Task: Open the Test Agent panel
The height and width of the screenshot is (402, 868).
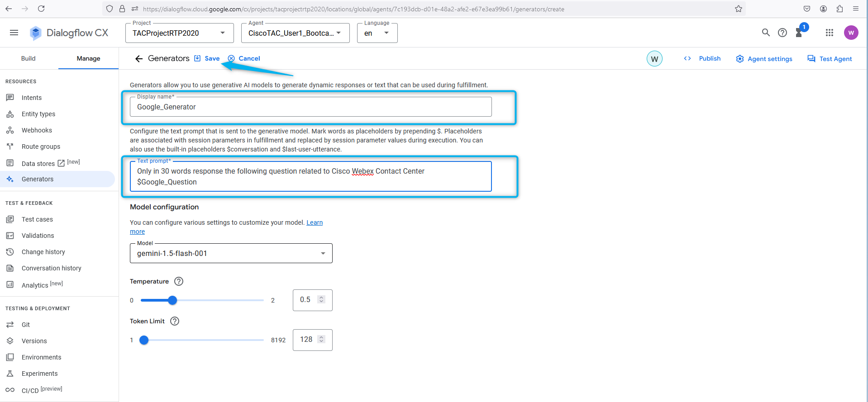Action: pos(830,59)
